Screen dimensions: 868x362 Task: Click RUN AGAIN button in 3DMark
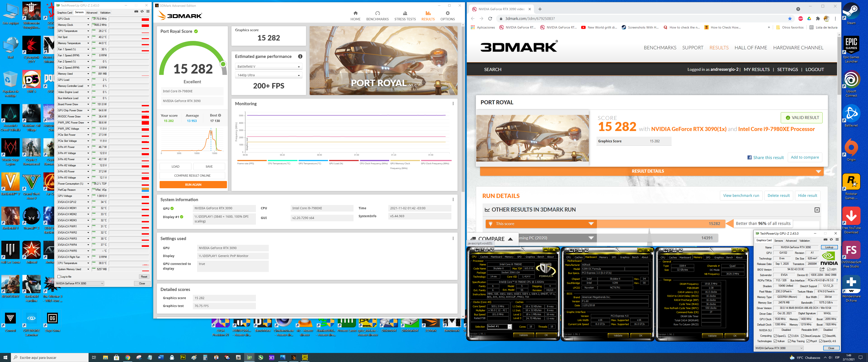tap(193, 185)
